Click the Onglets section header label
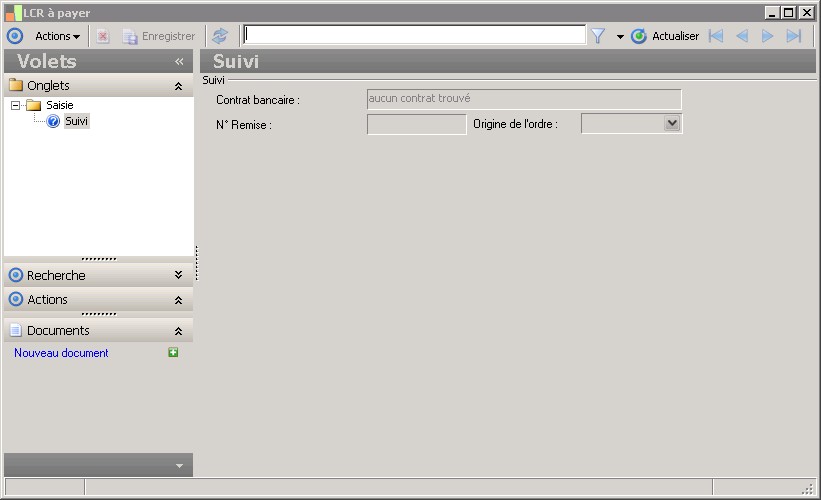The image size is (821, 500). (x=48, y=85)
